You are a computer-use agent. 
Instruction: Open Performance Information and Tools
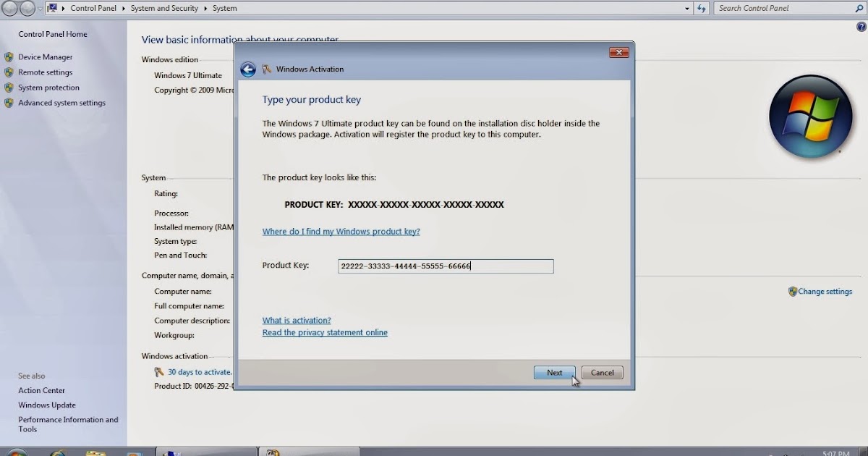point(68,424)
